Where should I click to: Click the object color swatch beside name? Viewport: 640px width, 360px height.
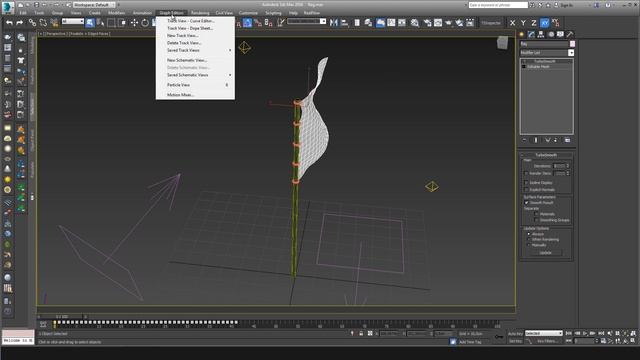tap(572, 44)
